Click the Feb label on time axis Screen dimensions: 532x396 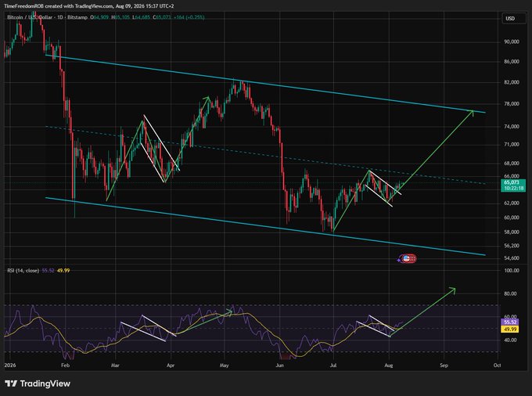tap(65, 365)
